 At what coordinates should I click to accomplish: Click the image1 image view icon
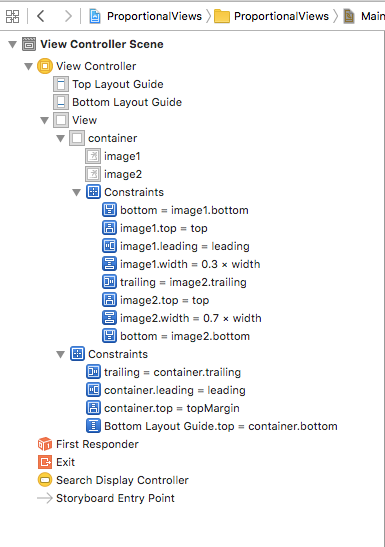(x=93, y=156)
